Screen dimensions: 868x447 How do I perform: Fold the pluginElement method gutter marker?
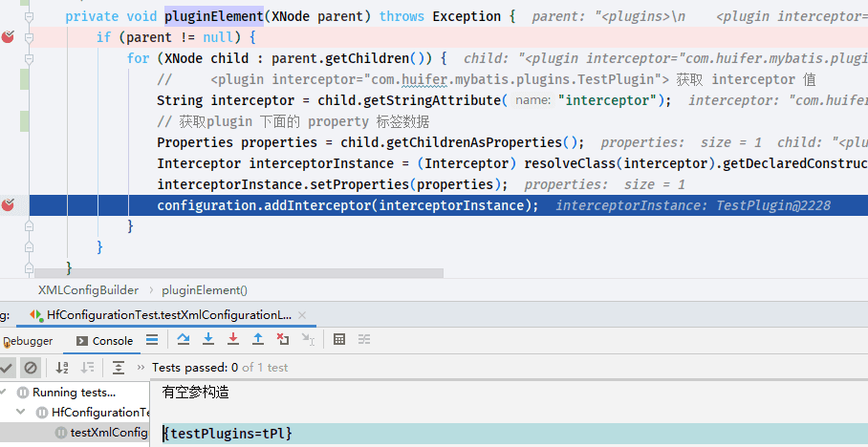[x=29, y=16]
